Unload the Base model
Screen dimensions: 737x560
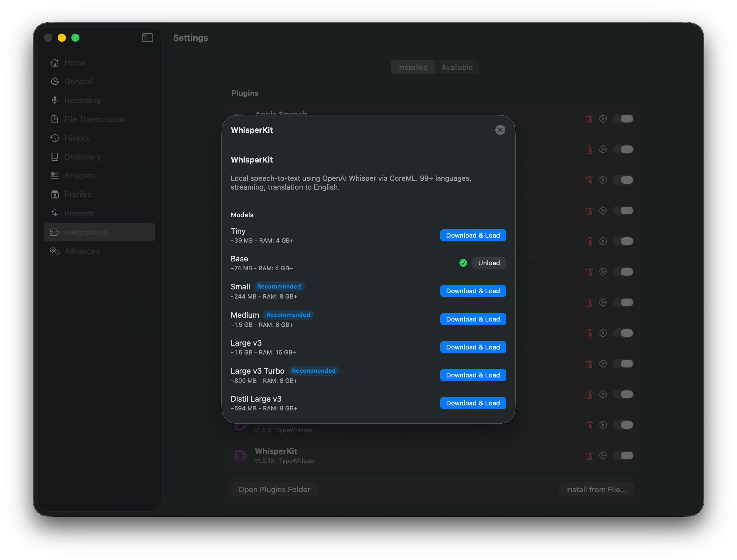tap(489, 263)
